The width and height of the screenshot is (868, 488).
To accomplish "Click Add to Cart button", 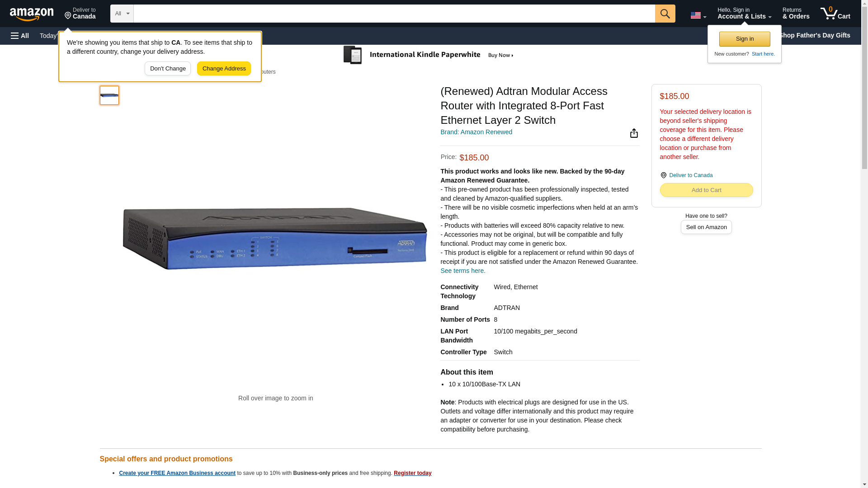I will 706,190.
